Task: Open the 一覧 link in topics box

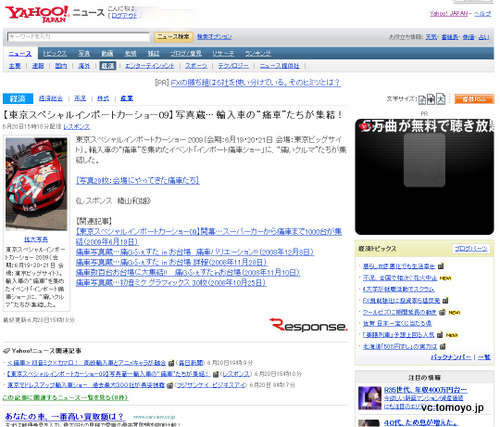Action: [484, 357]
